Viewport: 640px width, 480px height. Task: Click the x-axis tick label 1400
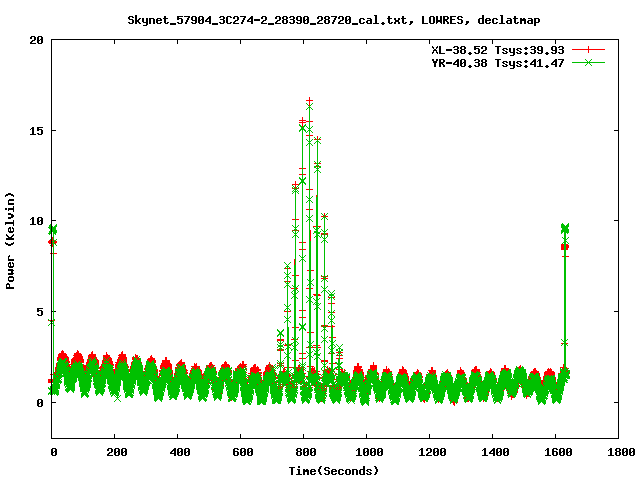pos(495,452)
